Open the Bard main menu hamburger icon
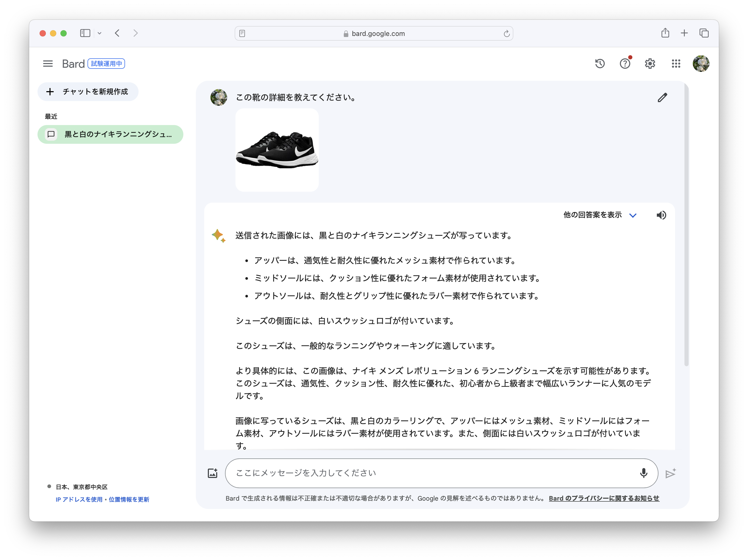The image size is (748, 560). pos(48,64)
